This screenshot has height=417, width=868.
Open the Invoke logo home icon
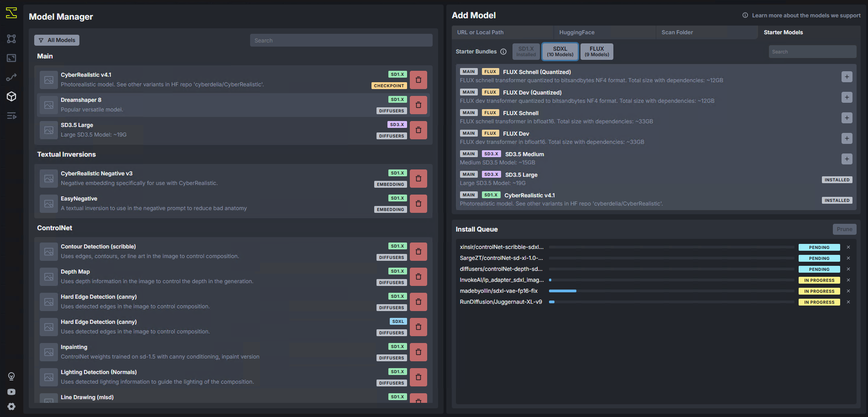tap(11, 13)
